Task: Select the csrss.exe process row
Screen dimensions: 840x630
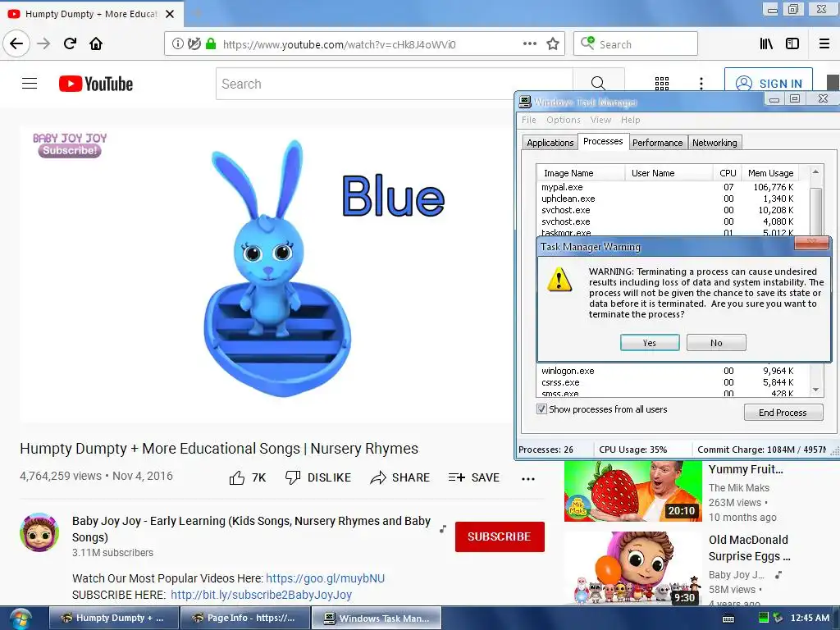Action: pos(668,382)
